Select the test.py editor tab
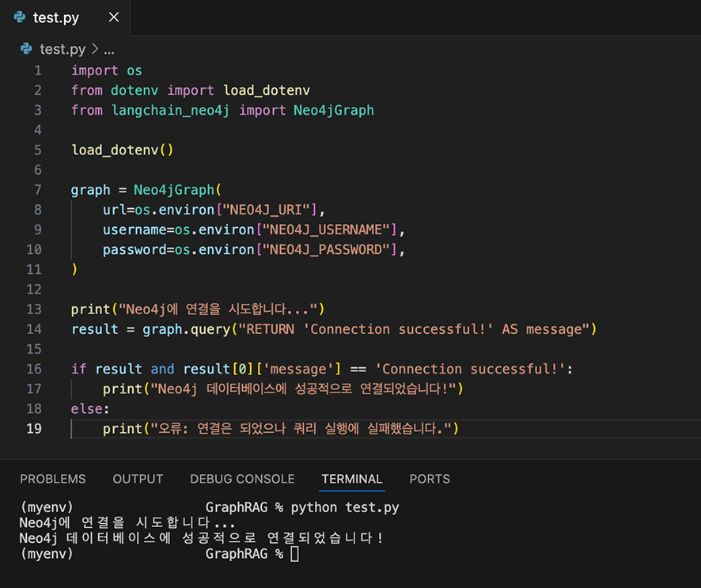 [x=55, y=17]
